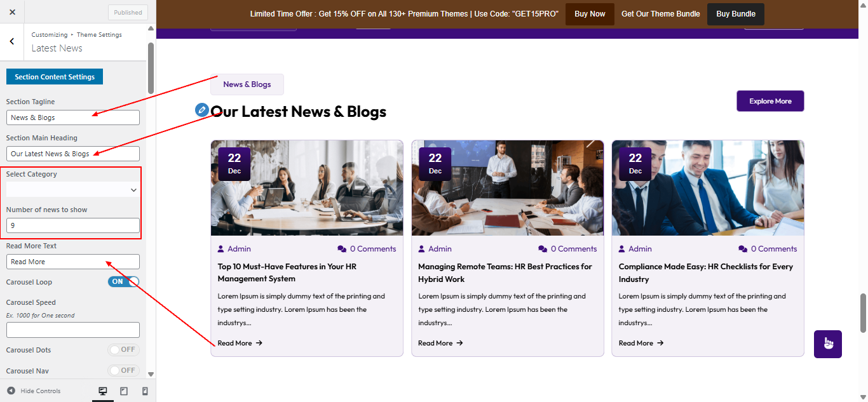Select the Section Content Settings tab
This screenshot has width=868, height=402.
click(x=55, y=77)
